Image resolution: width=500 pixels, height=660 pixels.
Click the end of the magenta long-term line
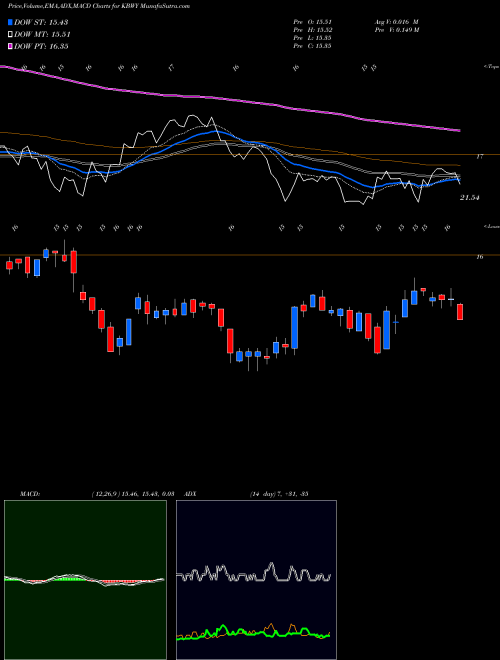pos(458,130)
